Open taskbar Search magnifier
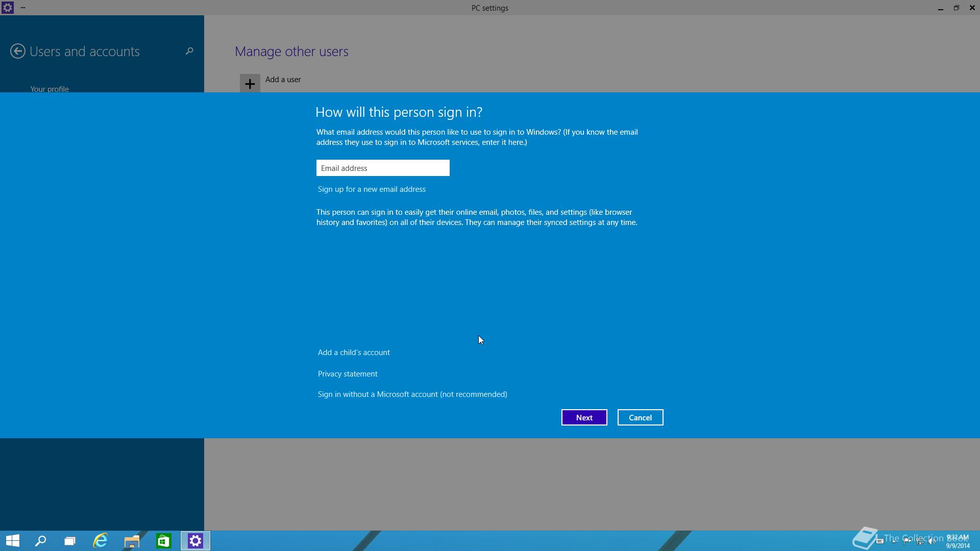This screenshot has width=980, height=551. (x=40, y=541)
